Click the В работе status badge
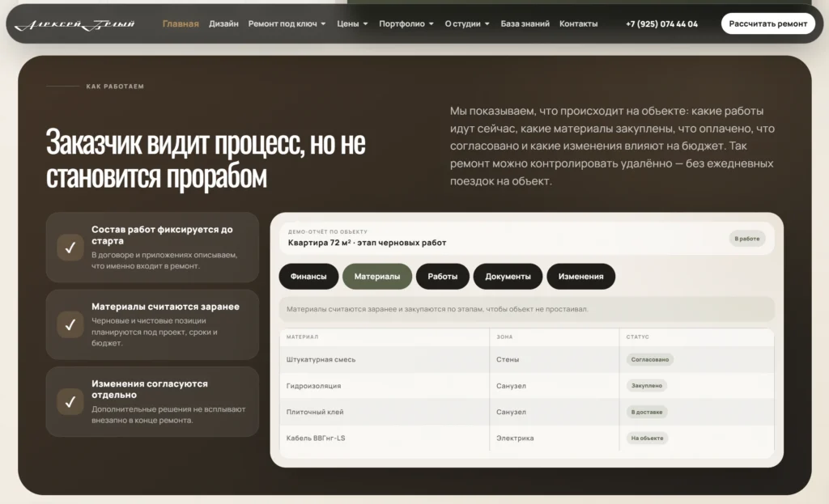The width and height of the screenshot is (829, 504). pos(746,239)
